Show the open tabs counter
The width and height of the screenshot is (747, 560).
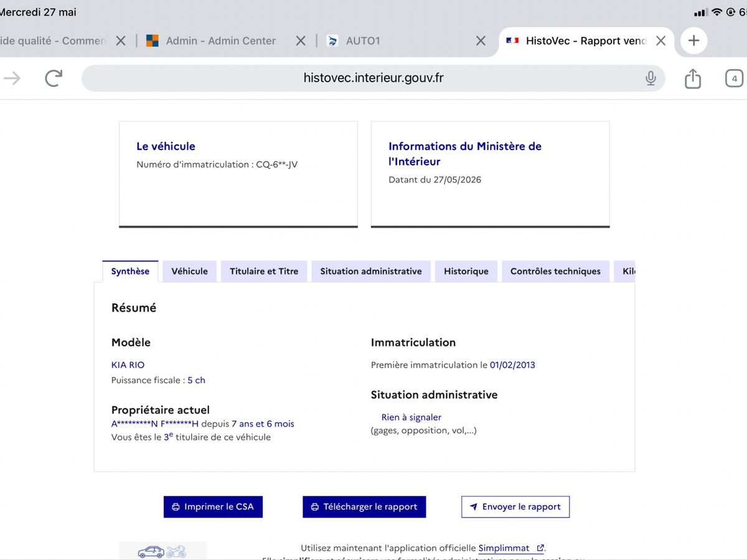[x=735, y=78]
